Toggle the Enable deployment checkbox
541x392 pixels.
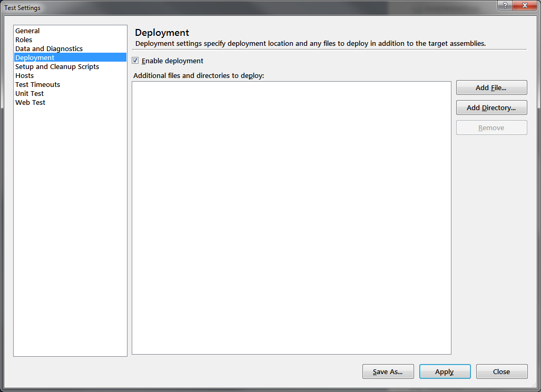(135, 61)
